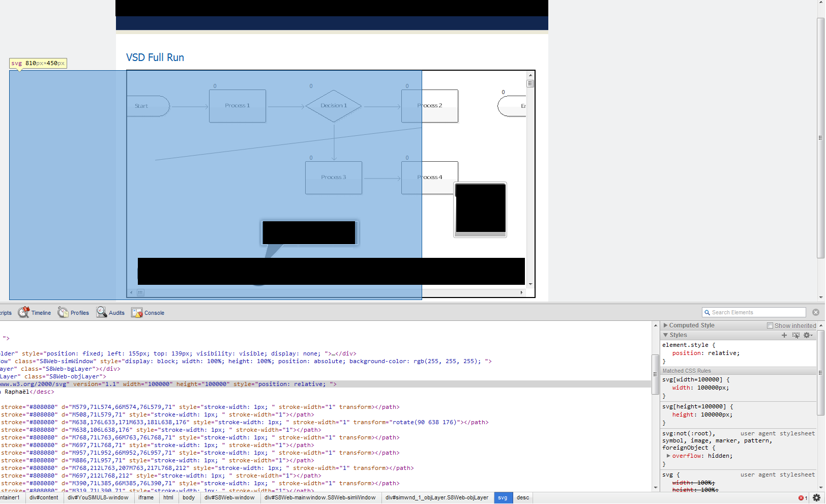The width and height of the screenshot is (826, 504).
Task: Toggle element state with the pointer icon
Action: (796, 335)
